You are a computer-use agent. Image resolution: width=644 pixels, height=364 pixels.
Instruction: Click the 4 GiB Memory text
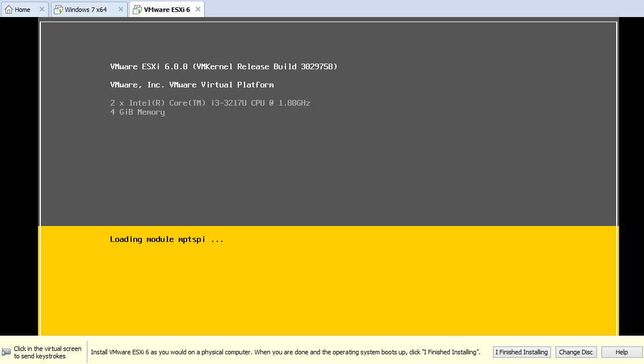click(x=137, y=112)
